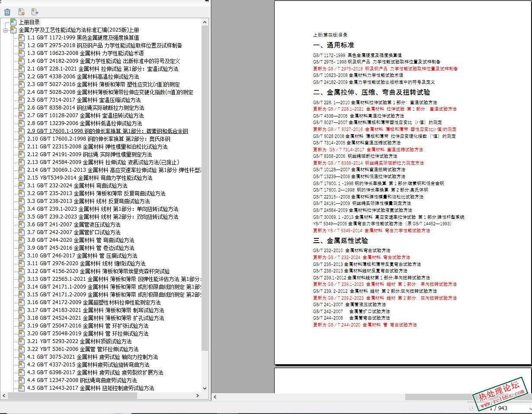Screen dimensions: 532x414
Task: Open bookmark 3.8 GB/T 244-2020 管弯曲试验
Action: (80, 240)
